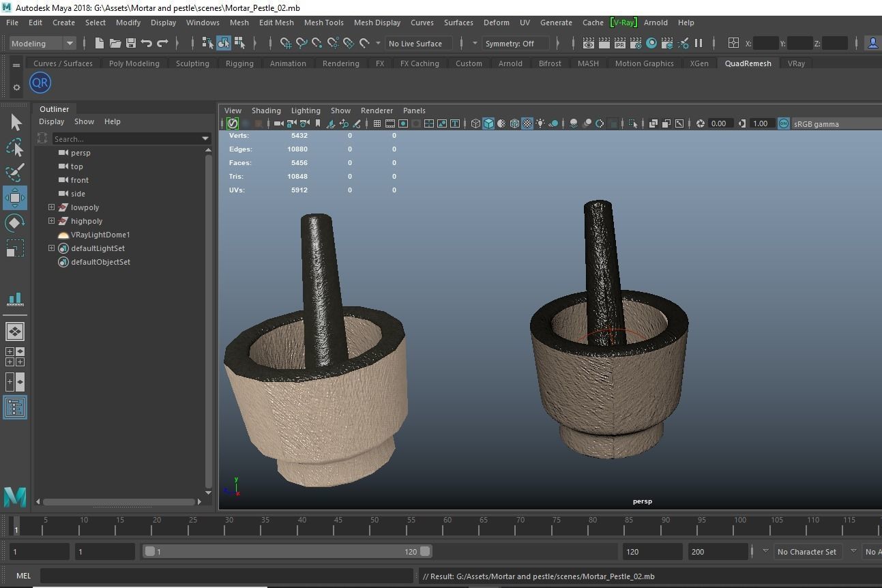The width and height of the screenshot is (882, 588).
Task: Click the time range slider bar
Action: [287, 552]
